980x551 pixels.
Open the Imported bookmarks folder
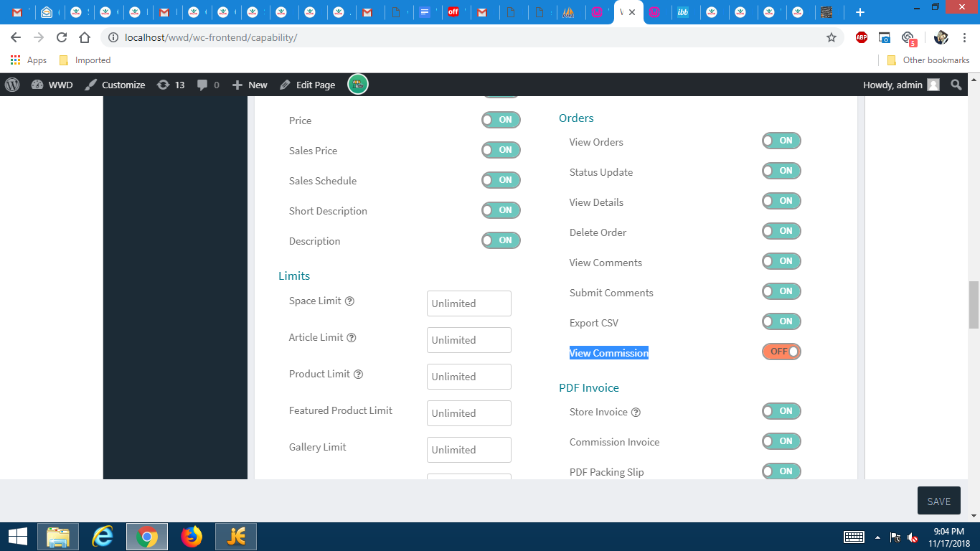click(x=85, y=60)
